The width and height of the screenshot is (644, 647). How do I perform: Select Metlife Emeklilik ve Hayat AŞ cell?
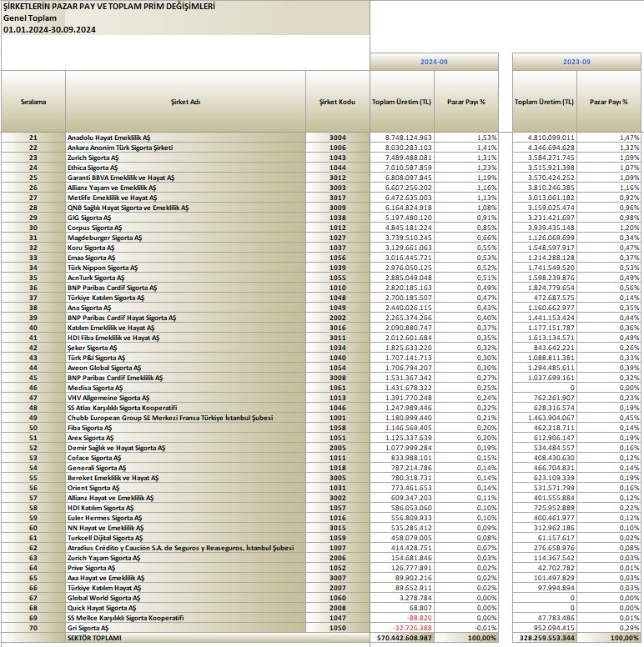185,198
